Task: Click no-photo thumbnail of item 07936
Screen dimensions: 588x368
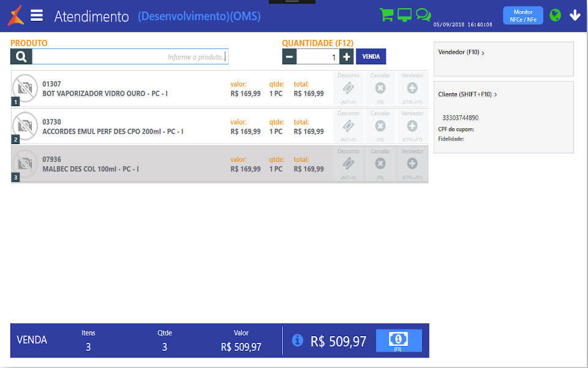Action: 25,164
